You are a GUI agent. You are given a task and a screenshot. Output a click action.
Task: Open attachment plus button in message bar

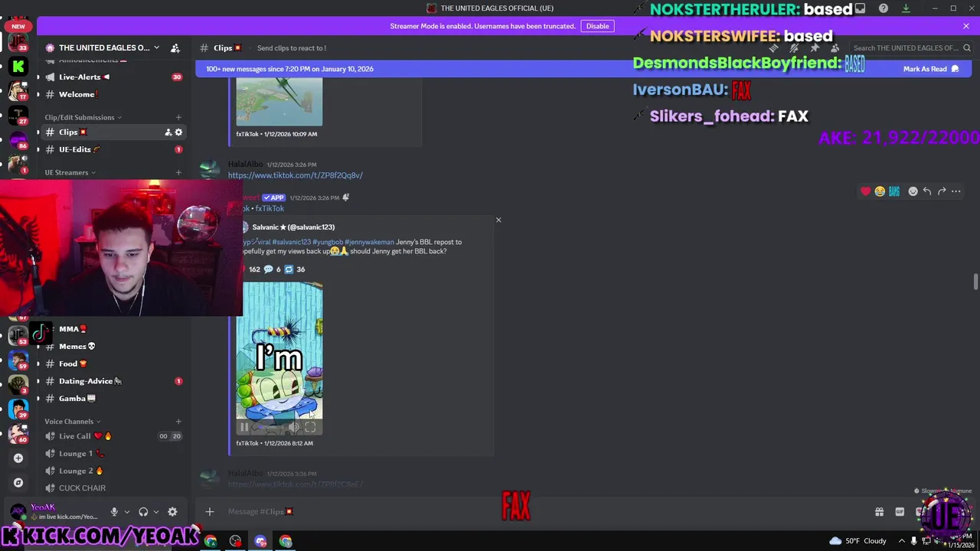(x=210, y=512)
